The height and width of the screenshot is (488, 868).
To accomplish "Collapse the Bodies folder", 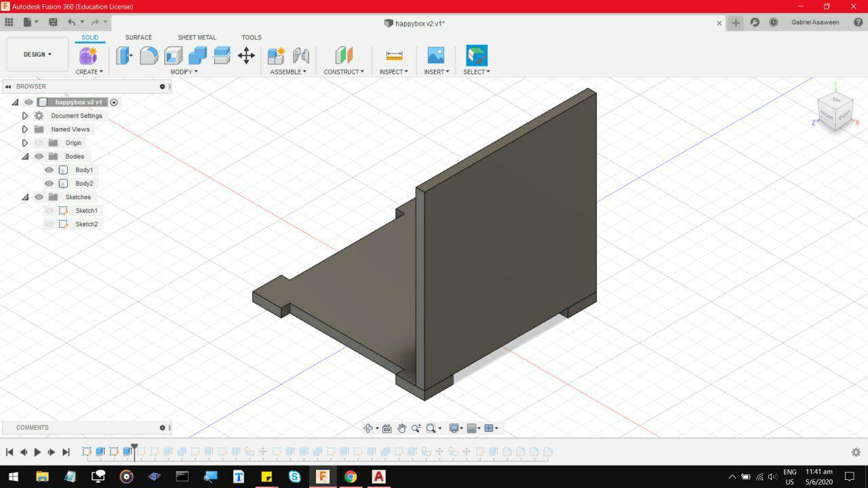I will 25,157.
